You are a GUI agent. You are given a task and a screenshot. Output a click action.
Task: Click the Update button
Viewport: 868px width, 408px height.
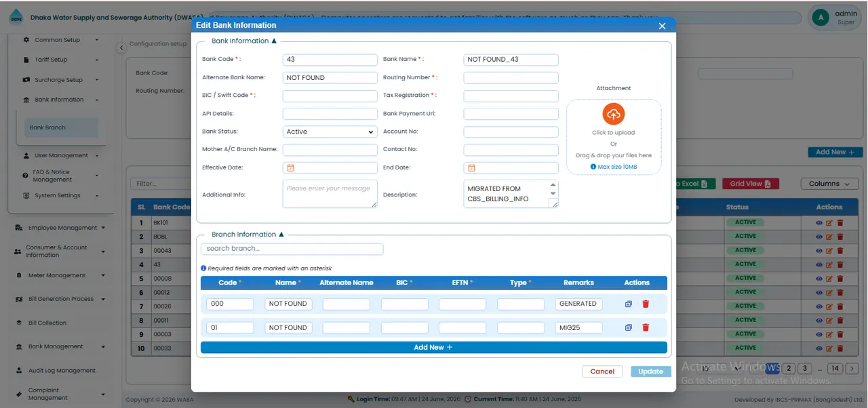coord(651,371)
